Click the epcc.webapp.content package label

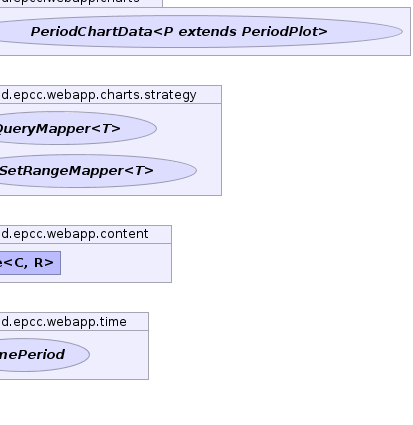[x=75, y=234]
